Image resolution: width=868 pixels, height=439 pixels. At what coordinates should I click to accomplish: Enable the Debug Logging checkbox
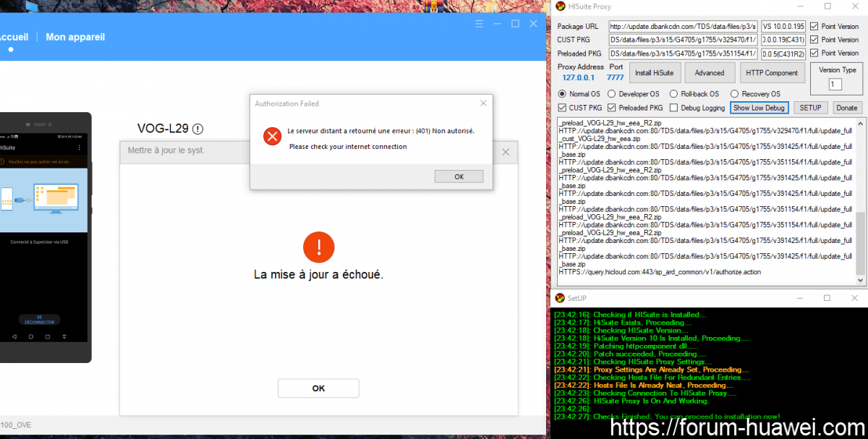coord(674,108)
